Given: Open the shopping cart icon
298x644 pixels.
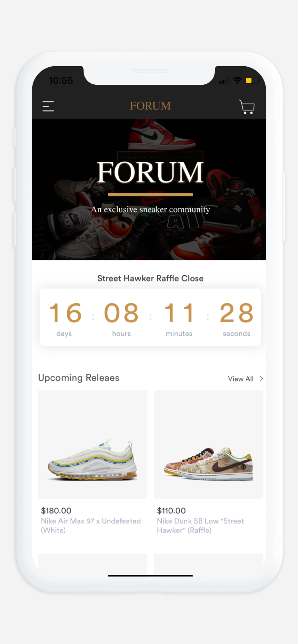Looking at the screenshot, I should [x=247, y=107].
